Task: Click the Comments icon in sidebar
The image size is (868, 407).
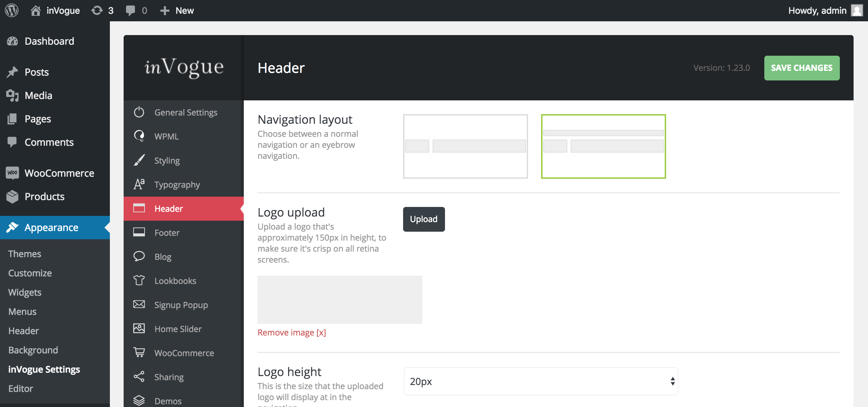Action: tap(12, 142)
